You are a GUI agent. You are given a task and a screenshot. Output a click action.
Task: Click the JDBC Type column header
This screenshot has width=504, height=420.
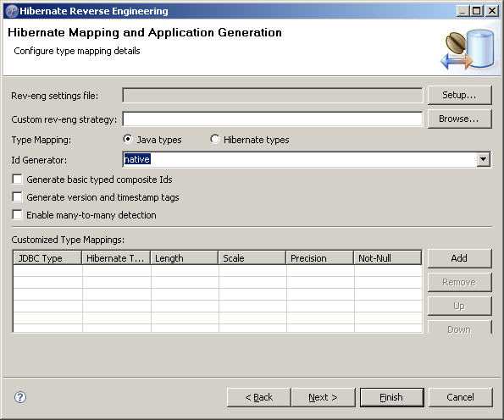[x=47, y=258]
